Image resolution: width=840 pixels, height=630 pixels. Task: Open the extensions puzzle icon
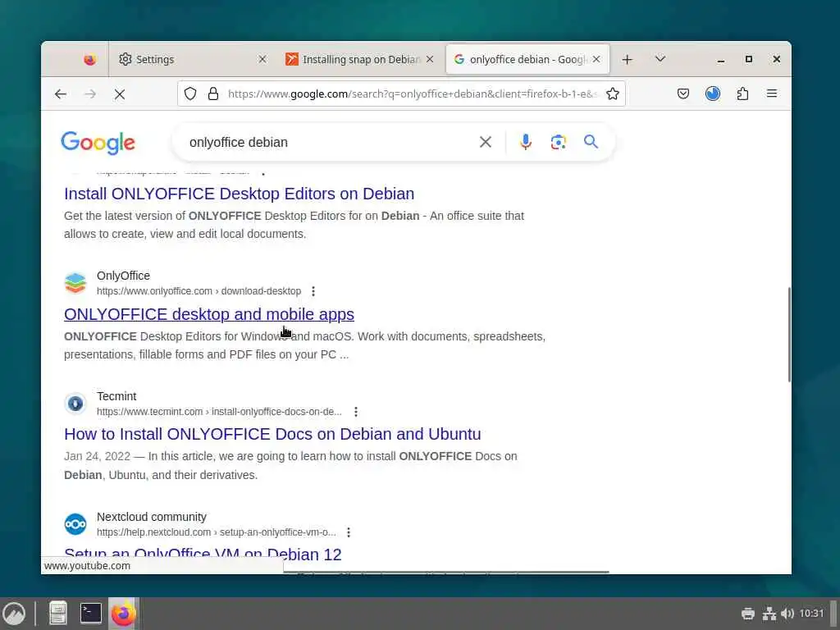[742, 94]
